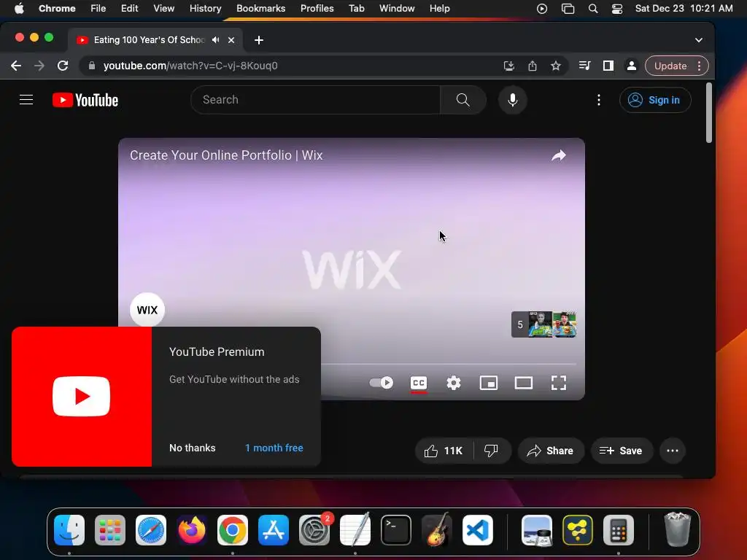747x560 pixels.
Task: Open the Wix channel avatar
Action: click(x=147, y=309)
